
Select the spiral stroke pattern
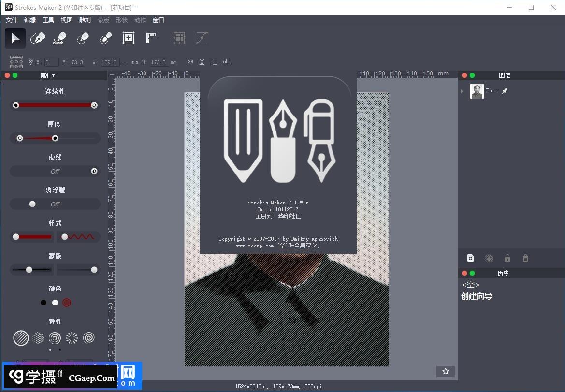pos(89,338)
